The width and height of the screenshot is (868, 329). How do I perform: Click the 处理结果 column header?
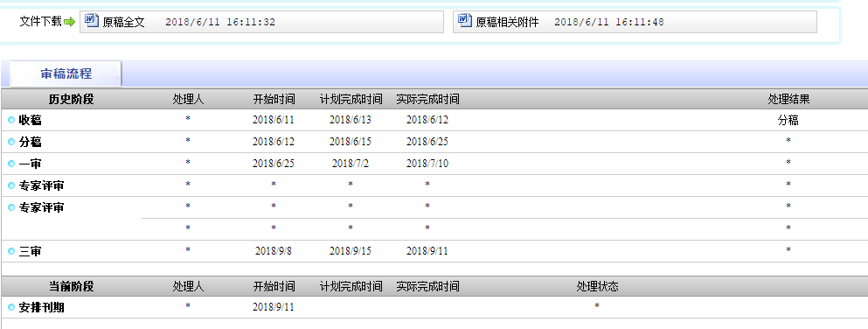pyautogui.click(x=788, y=99)
